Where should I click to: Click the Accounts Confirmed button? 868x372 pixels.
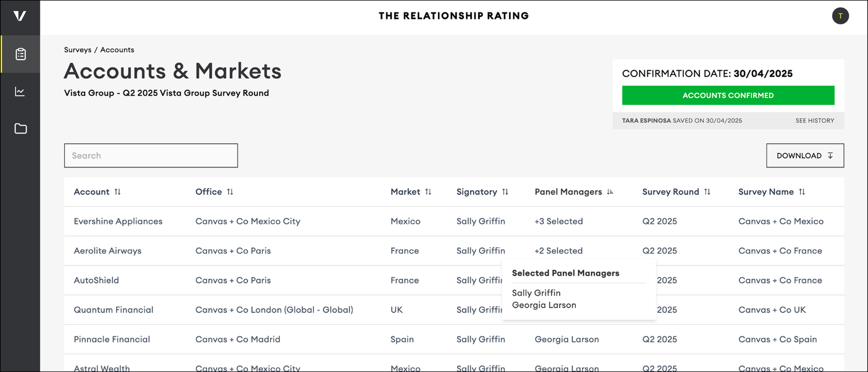pos(728,95)
